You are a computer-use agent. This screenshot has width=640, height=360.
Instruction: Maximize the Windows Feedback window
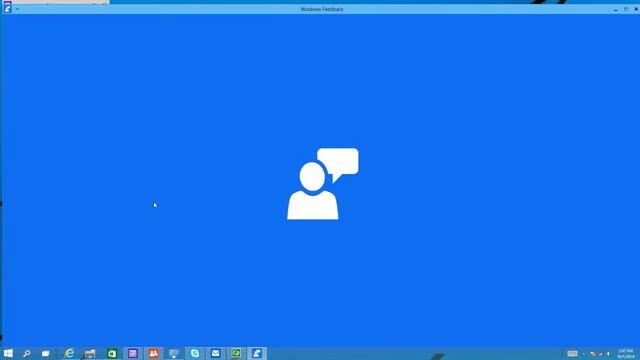(x=626, y=9)
